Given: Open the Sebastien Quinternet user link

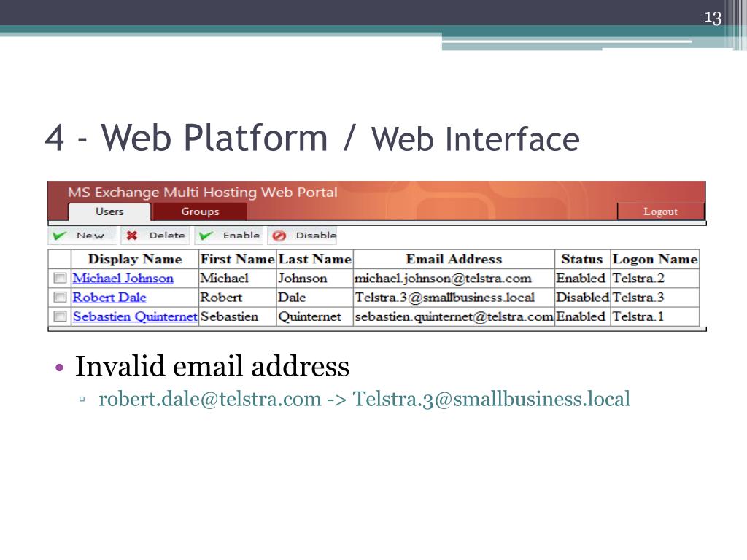Looking at the screenshot, I should (x=135, y=316).
